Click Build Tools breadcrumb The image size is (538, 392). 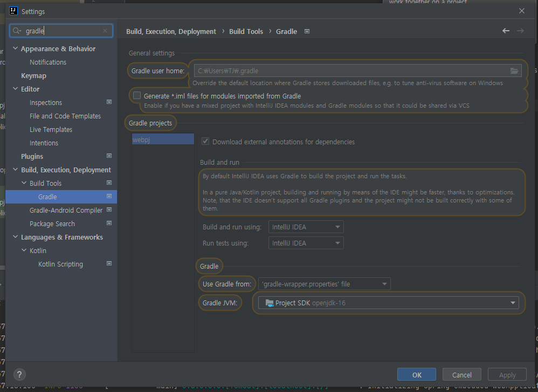click(x=246, y=32)
